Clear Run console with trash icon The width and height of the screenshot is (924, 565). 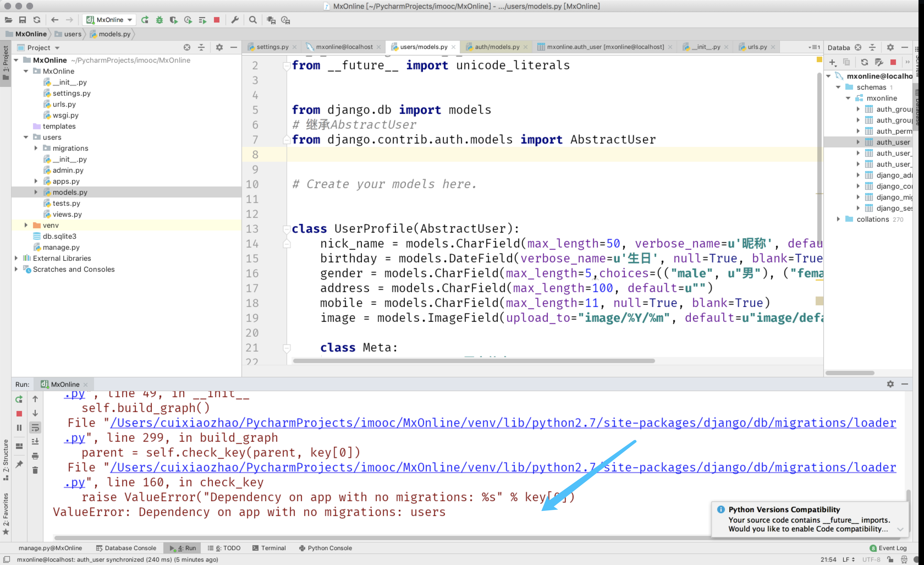coord(35,470)
